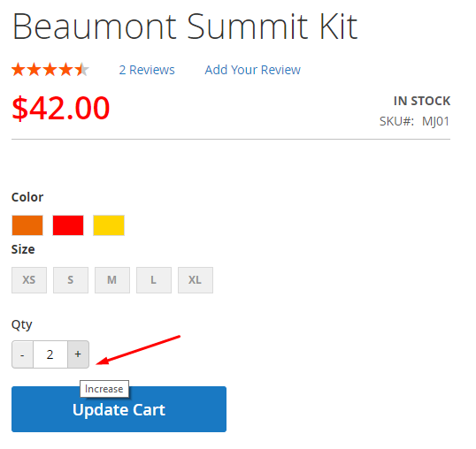
Task: Select size M option
Action: (x=112, y=280)
